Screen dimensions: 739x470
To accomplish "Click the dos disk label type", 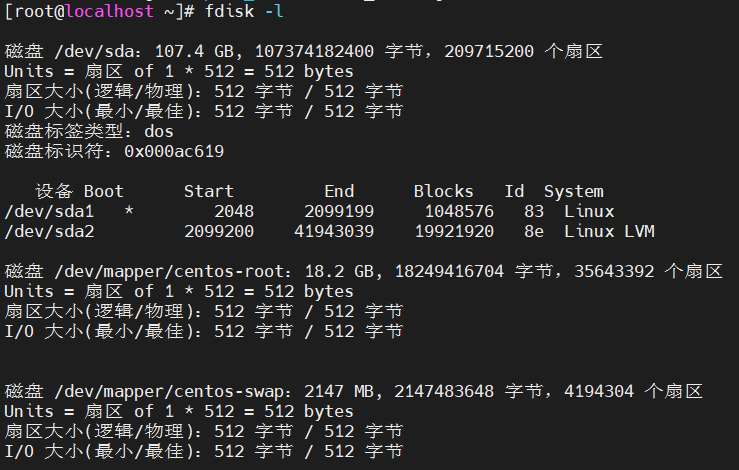I will [158, 131].
